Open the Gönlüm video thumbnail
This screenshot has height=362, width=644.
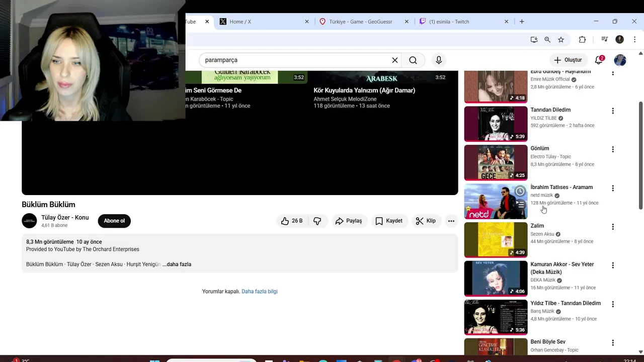(x=496, y=162)
